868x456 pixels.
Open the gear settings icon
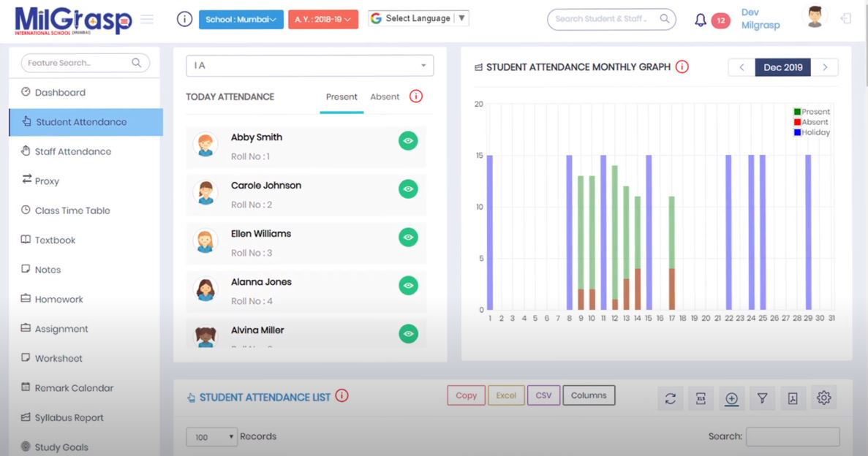tap(823, 398)
